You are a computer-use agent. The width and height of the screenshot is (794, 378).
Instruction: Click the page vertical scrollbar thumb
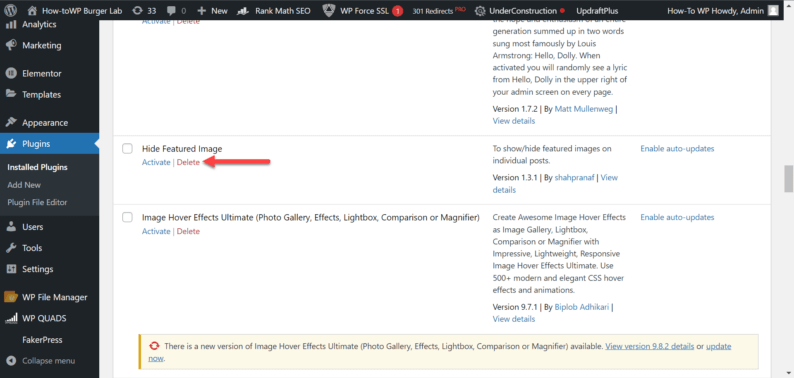click(x=788, y=179)
